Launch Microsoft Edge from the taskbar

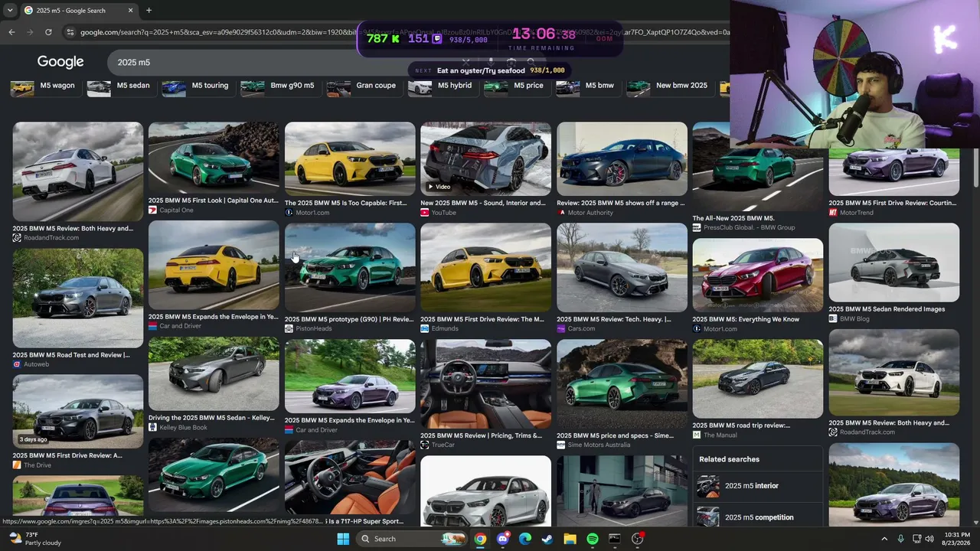524,539
